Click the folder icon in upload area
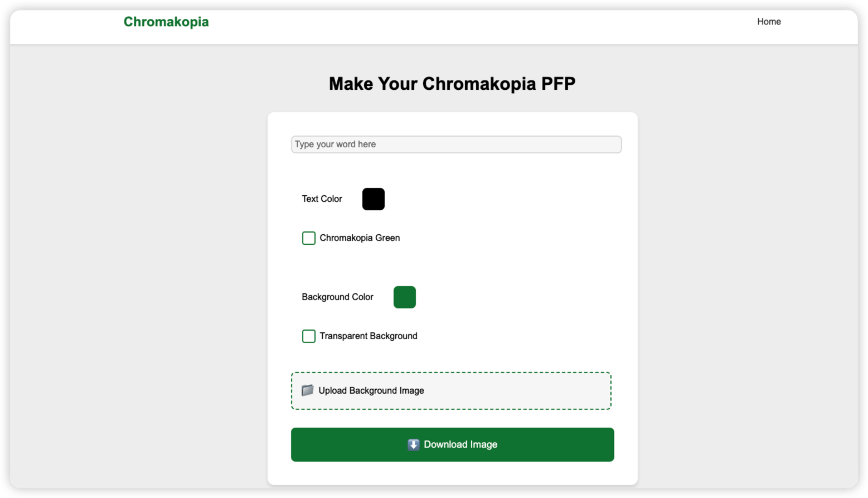 point(307,390)
